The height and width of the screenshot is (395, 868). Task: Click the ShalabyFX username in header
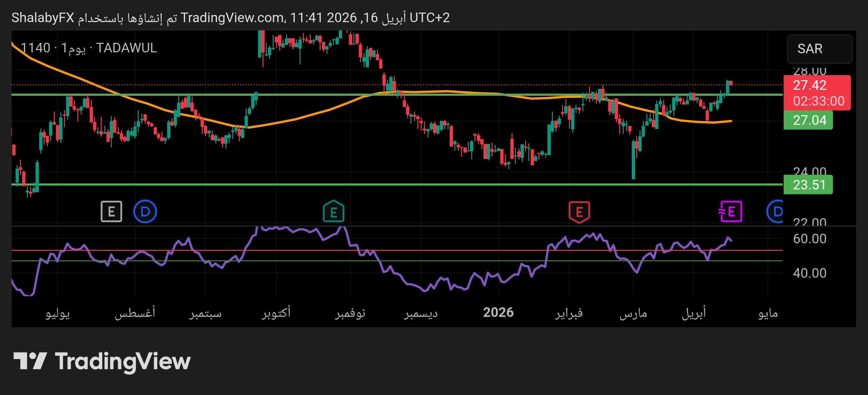pyautogui.click(x=43, y=18)
